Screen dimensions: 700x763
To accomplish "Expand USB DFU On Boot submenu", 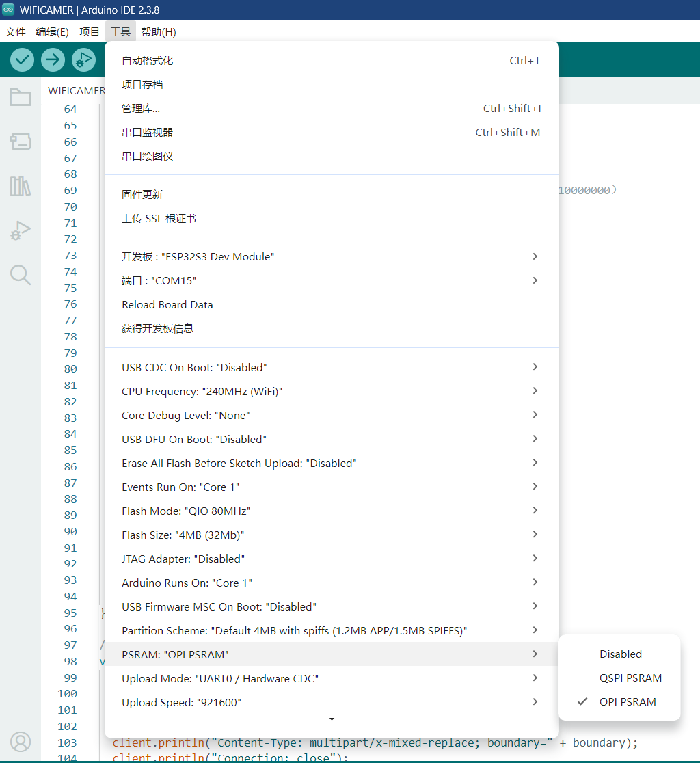I will point(332,439).
